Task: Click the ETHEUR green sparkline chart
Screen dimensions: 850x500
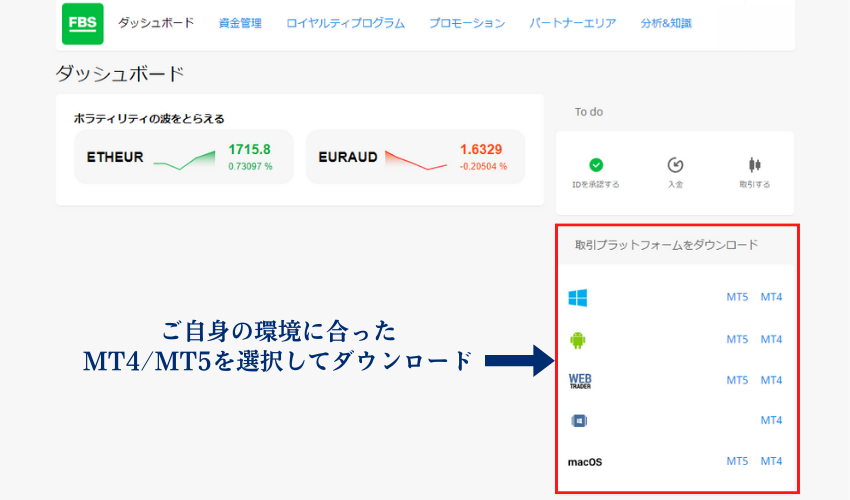Action: point(184,160)
